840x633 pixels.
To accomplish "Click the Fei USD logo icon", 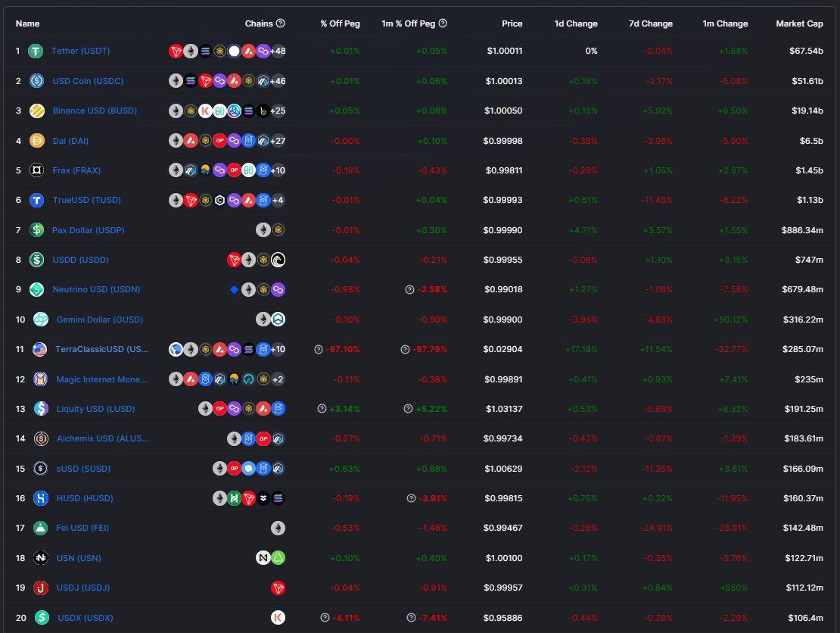I will tap(41, 528).
